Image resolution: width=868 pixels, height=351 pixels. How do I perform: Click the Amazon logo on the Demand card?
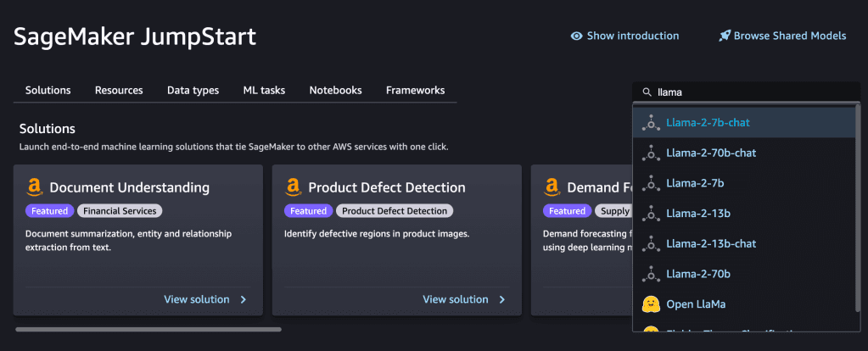tap(552, 187)
